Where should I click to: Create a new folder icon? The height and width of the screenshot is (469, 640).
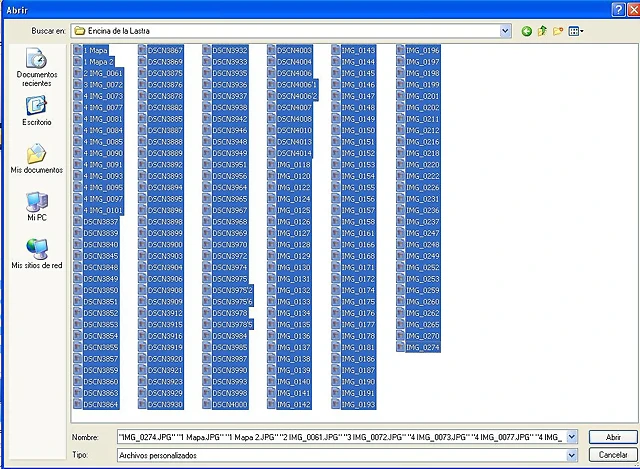558,31
